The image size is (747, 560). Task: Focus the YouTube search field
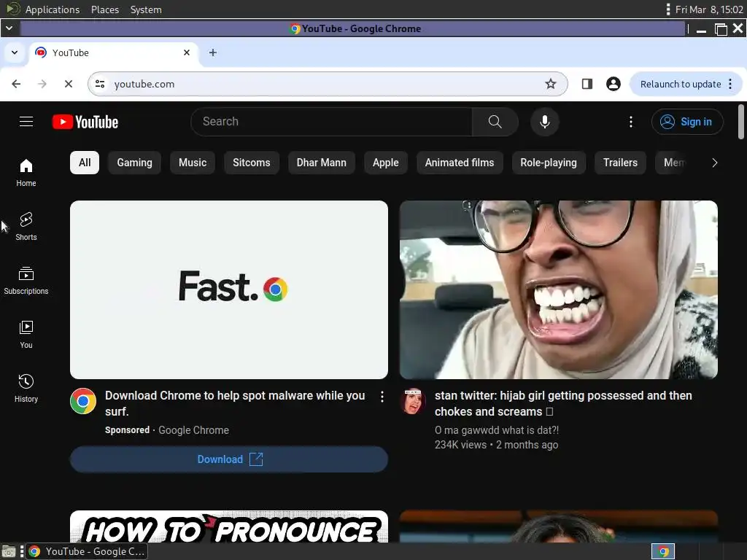click(x=332, y=122)
